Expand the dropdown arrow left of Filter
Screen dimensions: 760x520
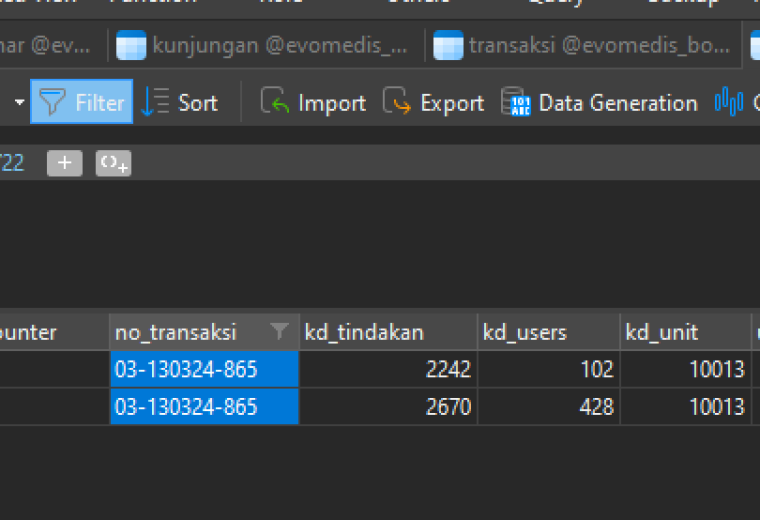19,102
